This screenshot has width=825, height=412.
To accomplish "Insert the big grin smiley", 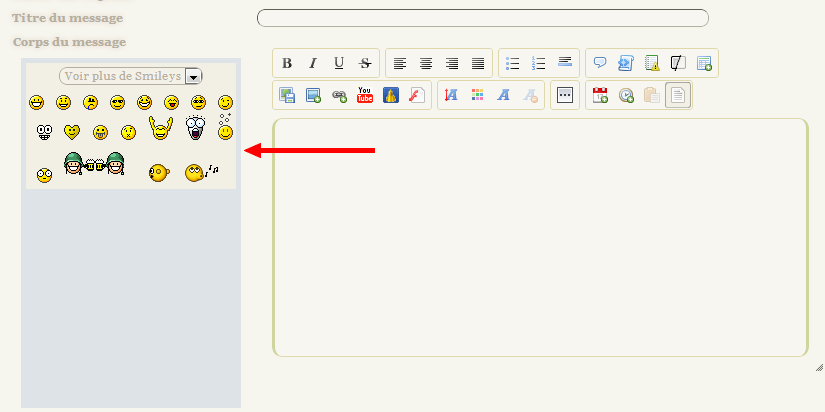I will click(36, 103).
